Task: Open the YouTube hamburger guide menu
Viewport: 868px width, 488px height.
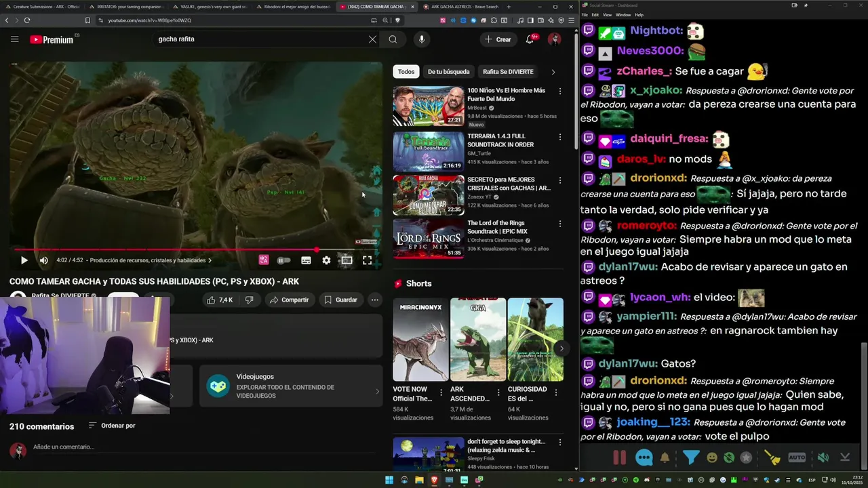Action: click(x=14, y=39)
